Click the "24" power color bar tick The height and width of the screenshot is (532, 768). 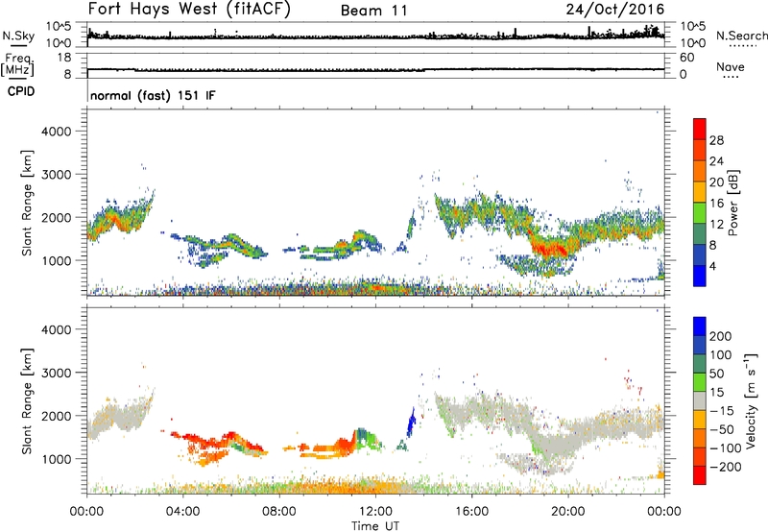tap(716, 161)
